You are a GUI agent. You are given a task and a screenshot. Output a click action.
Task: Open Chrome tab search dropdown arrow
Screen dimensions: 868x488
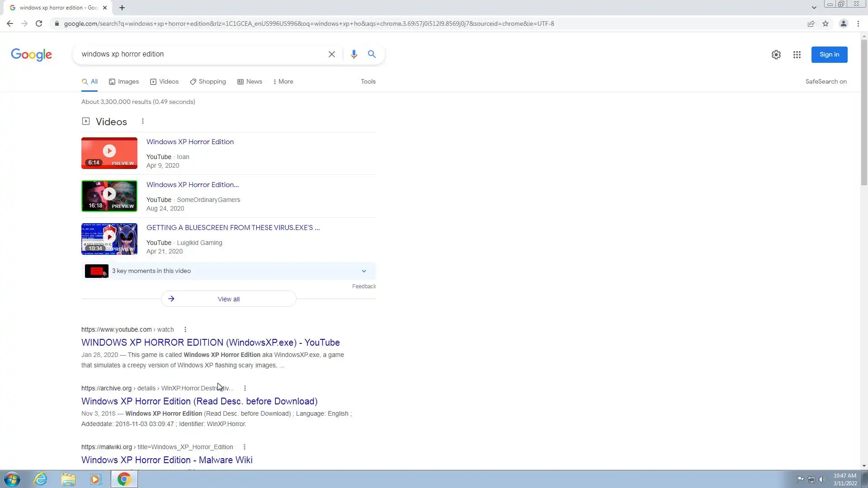814,8
